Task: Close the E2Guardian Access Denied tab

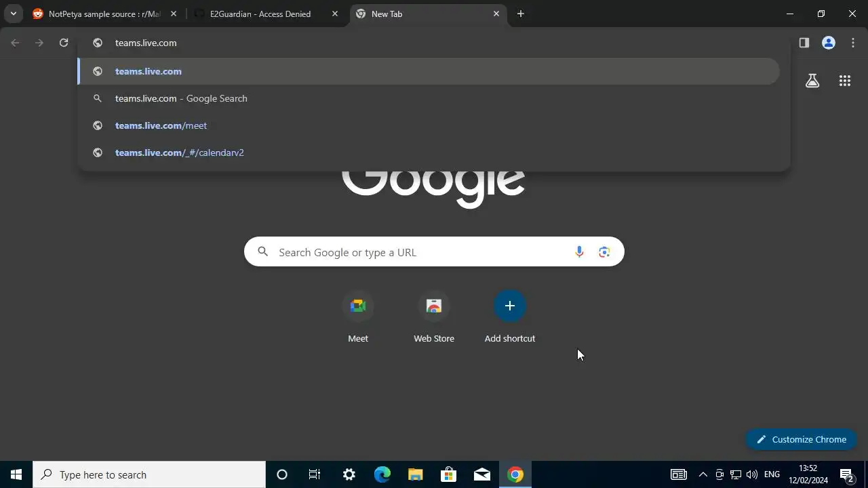Action: pos(334,14)
